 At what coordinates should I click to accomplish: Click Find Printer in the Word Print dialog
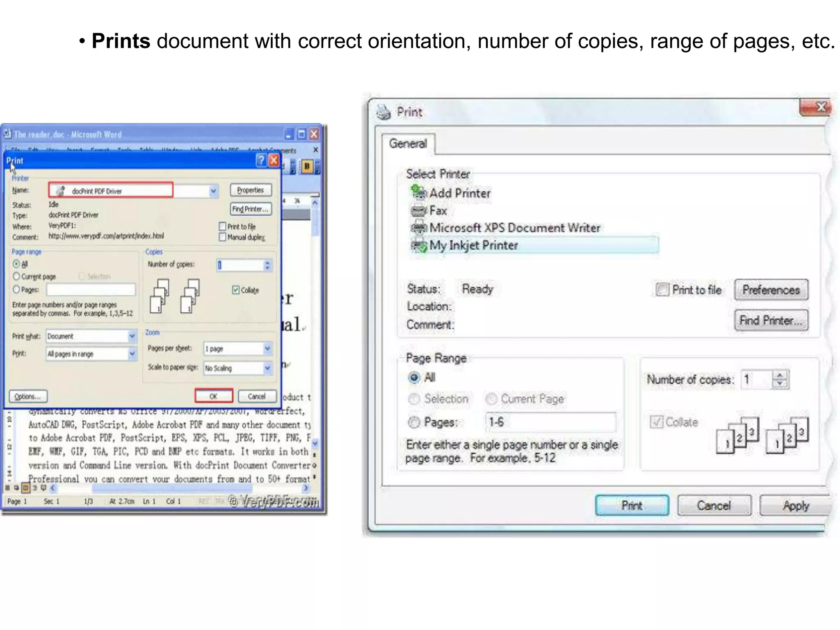click(x=251, y=209)
